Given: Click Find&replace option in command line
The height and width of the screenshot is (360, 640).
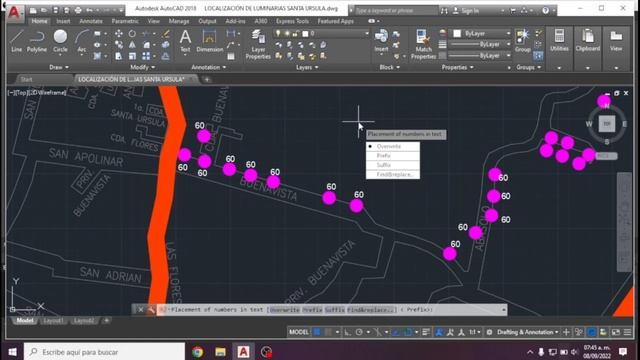Looking at the screenshot, I should point(371,310).
